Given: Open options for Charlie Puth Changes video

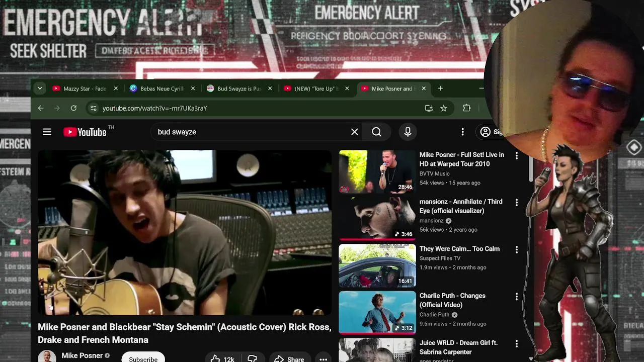Looking at the screenshot, I should tap(516, 297).
